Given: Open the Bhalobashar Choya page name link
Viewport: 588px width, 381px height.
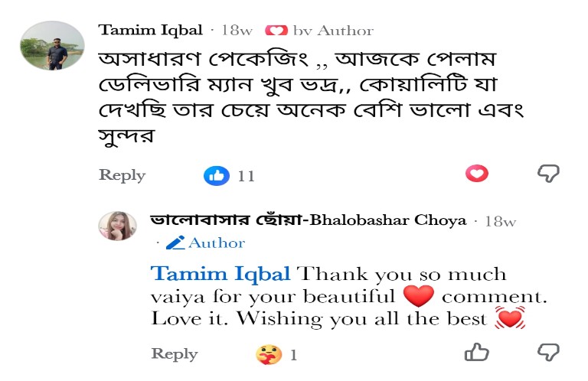Looking at the screenshot, I should click(x=309, y=220).
